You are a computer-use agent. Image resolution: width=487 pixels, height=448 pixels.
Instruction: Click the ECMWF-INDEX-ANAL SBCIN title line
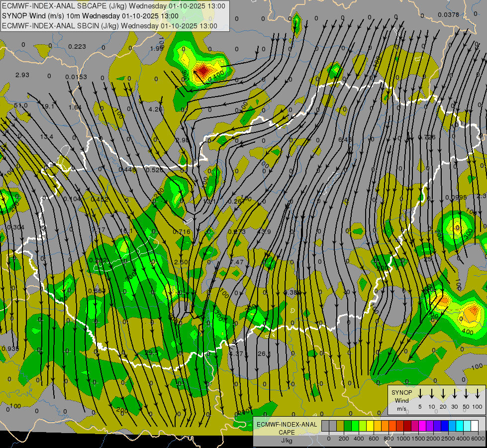109,25
